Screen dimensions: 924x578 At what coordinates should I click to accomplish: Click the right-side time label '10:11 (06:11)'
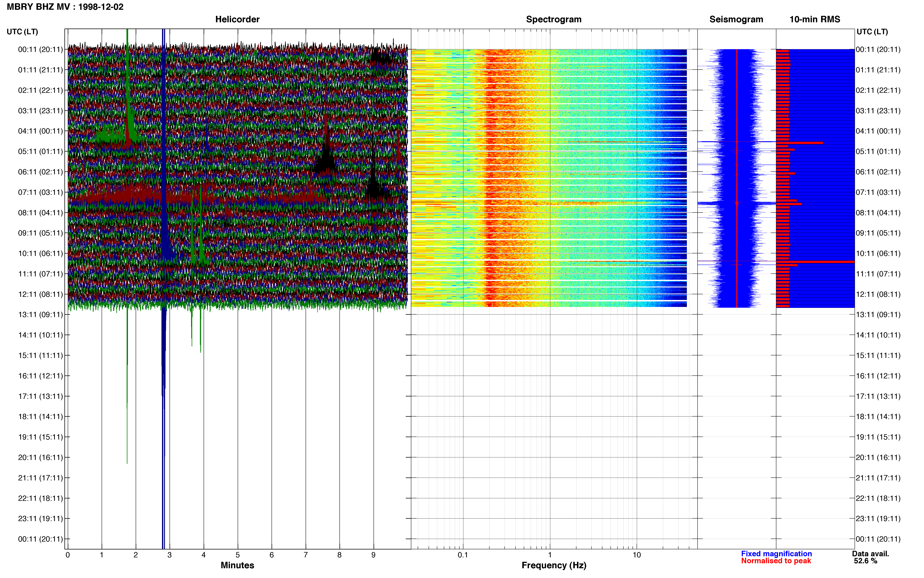click(x=878, y=253)
